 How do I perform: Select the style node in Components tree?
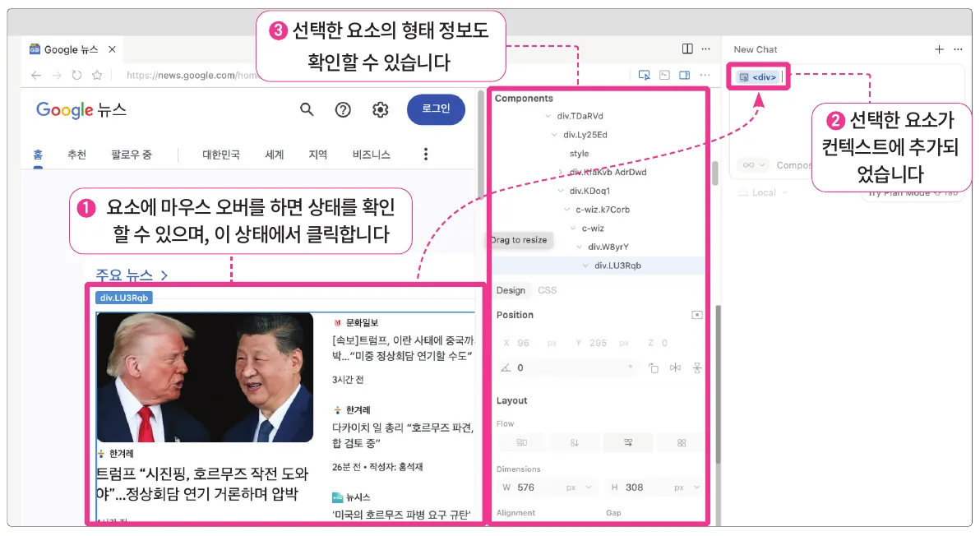(579, 154)
